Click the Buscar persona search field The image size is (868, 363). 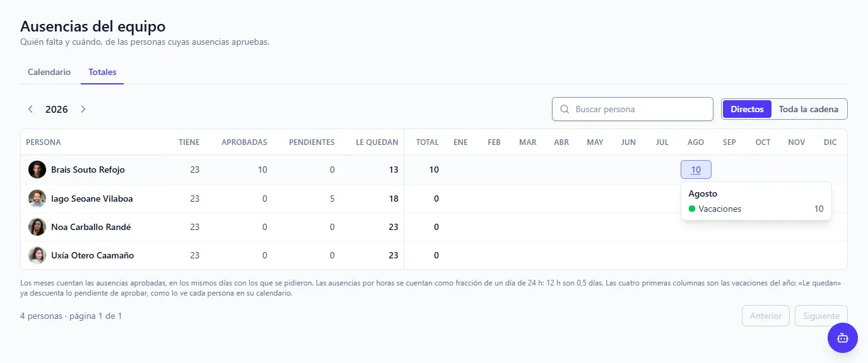click(633, 109)
